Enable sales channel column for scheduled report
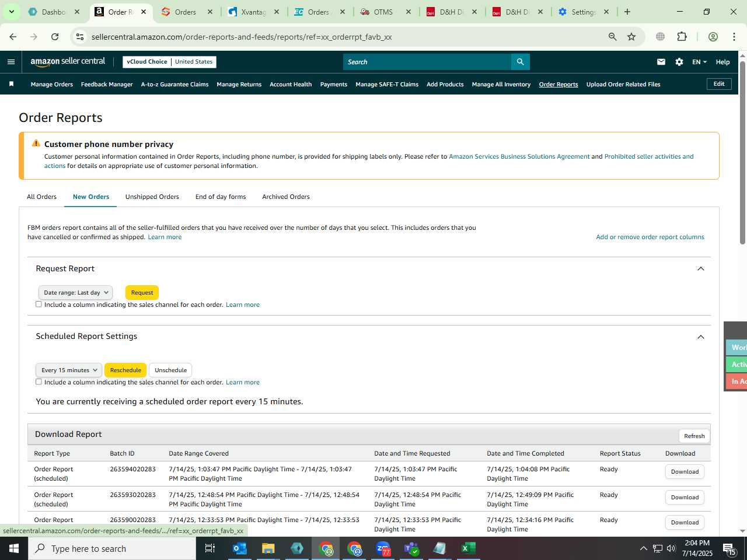 [x=39, y=382]
